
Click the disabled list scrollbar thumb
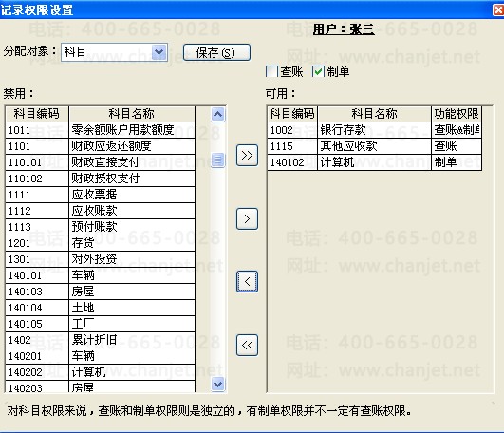pos(218,160)
